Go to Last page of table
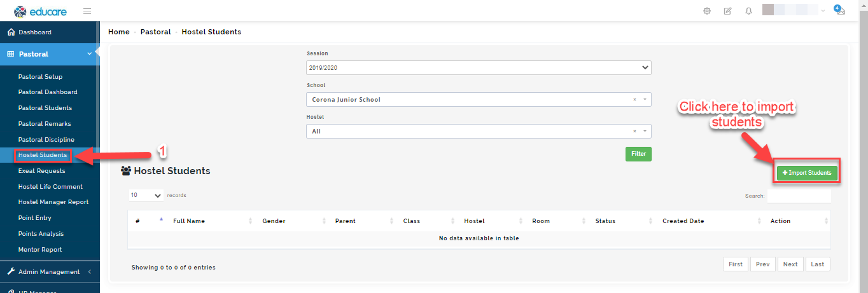Viewport: 868px width, 293px height. [x=818, y=264]
